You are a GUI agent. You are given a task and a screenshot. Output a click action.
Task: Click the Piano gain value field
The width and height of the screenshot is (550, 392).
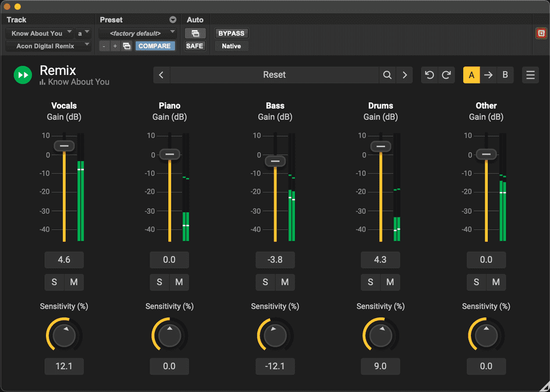pyautogui.click(x=169, y=260)
